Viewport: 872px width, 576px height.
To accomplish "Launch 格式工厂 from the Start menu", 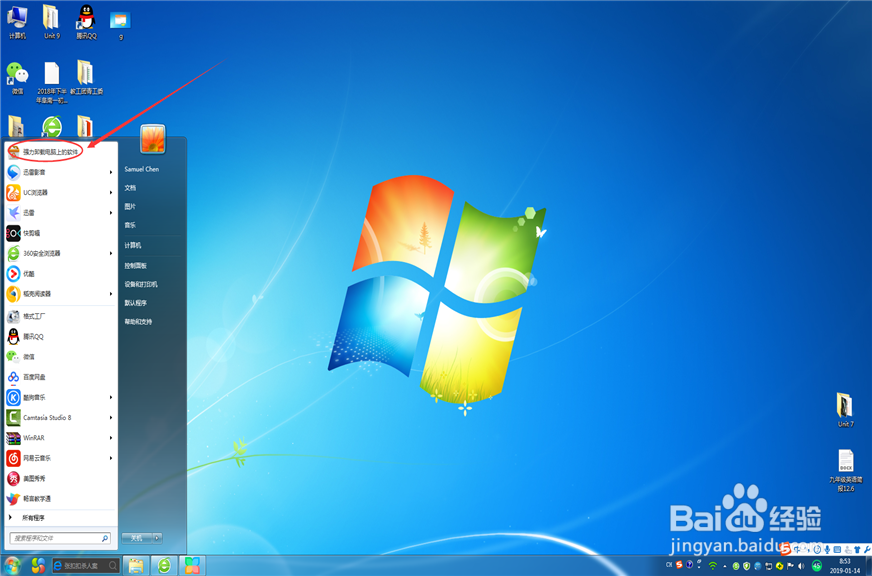I will (x=61, y=316).
